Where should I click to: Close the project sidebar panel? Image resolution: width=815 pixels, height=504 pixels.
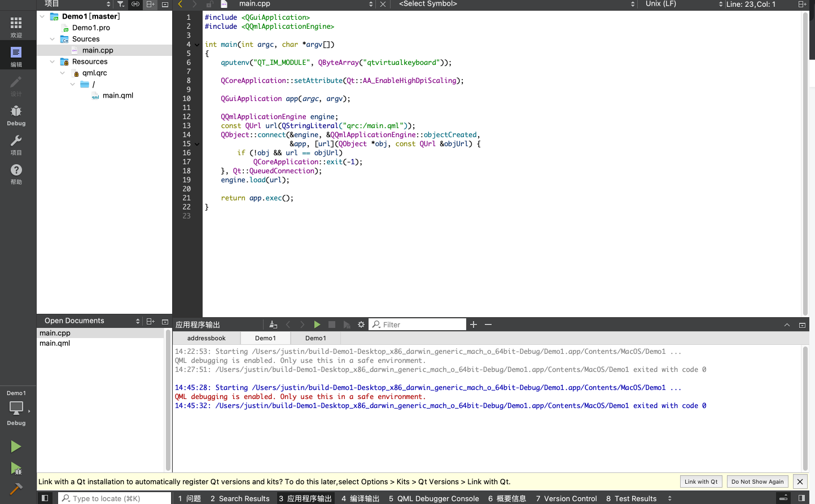pyautogui.click(x=165, y=4)
